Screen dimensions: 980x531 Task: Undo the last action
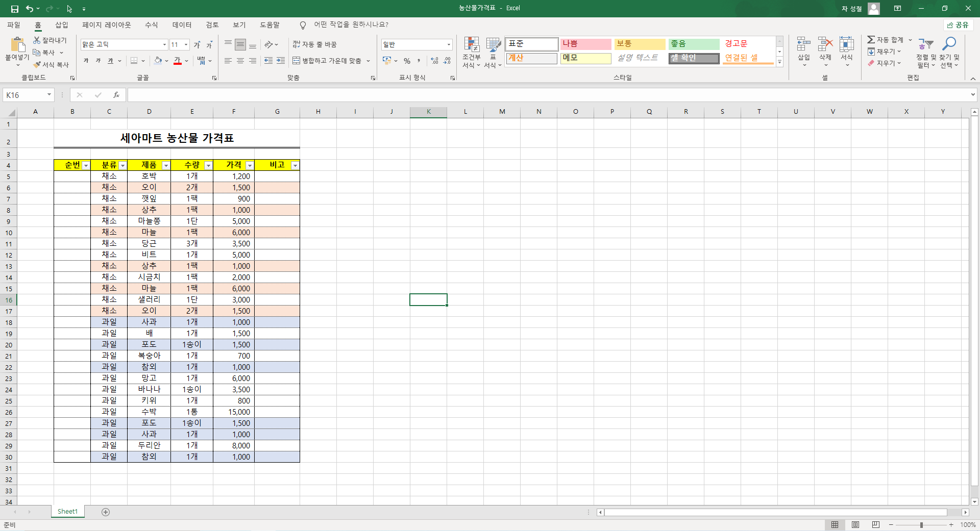pos(30,9)
